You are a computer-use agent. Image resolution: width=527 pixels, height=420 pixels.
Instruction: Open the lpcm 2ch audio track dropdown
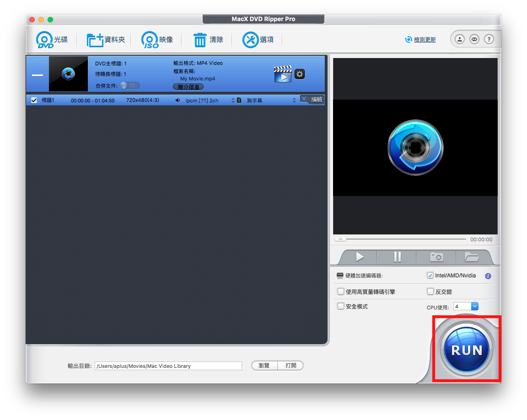(x=210, y=101)
